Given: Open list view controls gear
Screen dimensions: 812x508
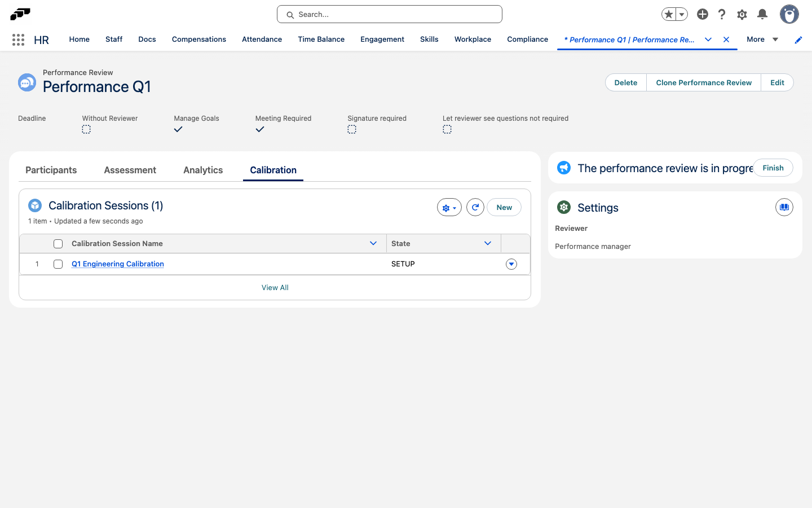Looking at the screenshot, I should point(449,208).
